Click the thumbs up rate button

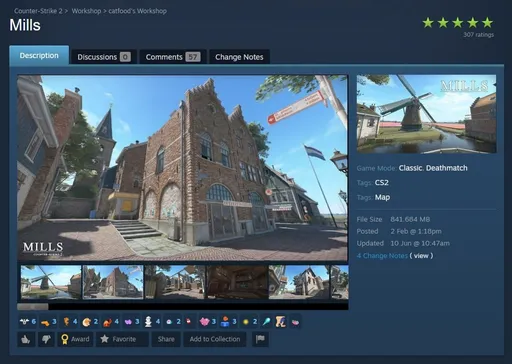pyautogui.click(x=26, y=339)
